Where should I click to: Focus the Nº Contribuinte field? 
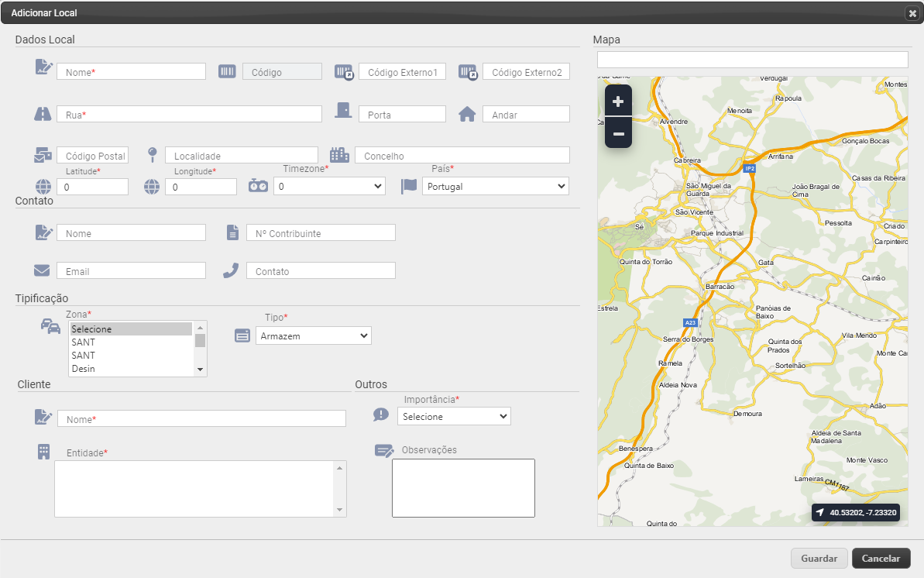pos(321,232)
